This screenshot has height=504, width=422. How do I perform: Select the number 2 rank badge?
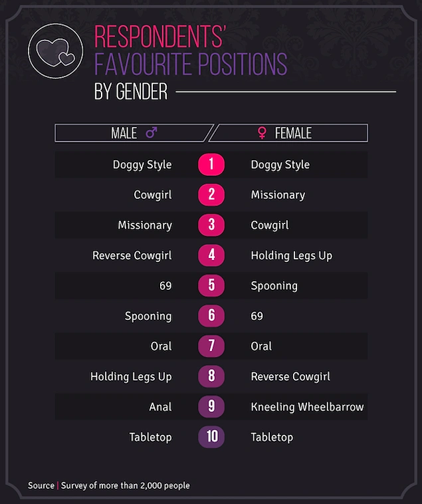click(x=211, y=195)
